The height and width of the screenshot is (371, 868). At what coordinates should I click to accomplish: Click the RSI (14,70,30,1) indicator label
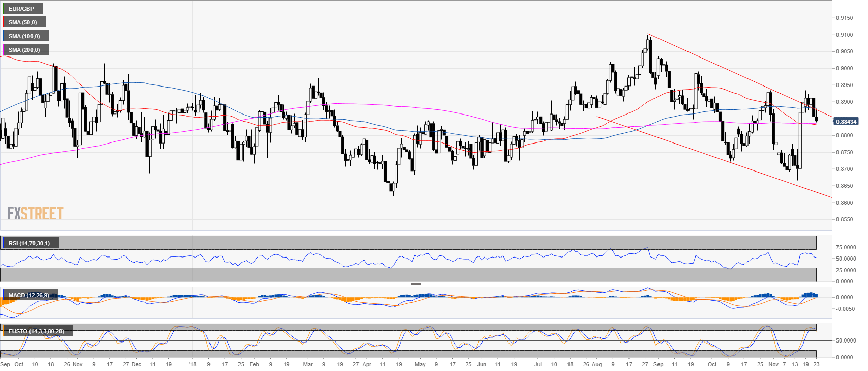(x=29, y=243)
